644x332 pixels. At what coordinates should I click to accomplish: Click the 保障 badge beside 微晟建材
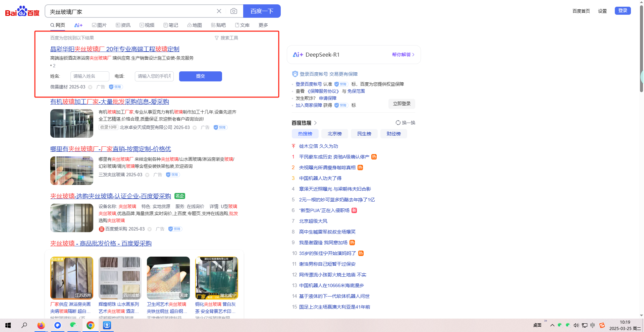116,87
